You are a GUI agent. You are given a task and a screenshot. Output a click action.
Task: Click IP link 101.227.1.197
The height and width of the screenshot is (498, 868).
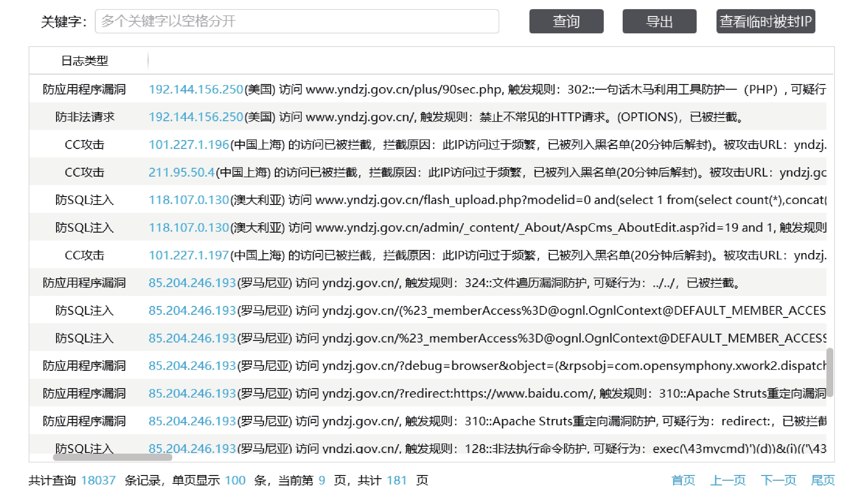(x=189, y=255)
